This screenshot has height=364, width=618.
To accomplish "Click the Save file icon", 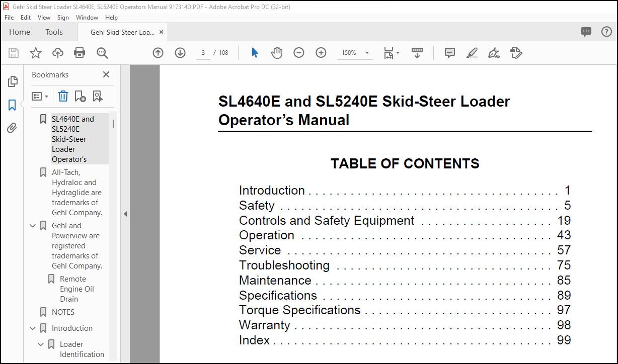I will pyautogui.click(x=14, y=53).
